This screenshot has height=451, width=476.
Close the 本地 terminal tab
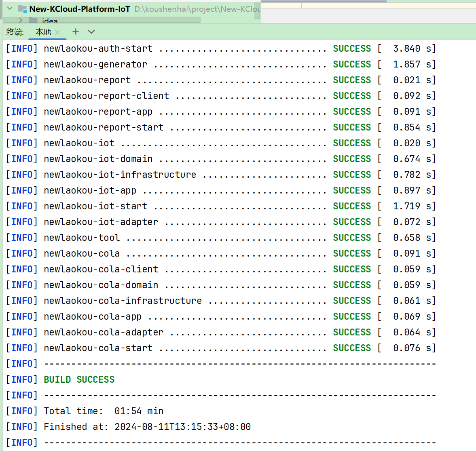[x=57, y=32]
